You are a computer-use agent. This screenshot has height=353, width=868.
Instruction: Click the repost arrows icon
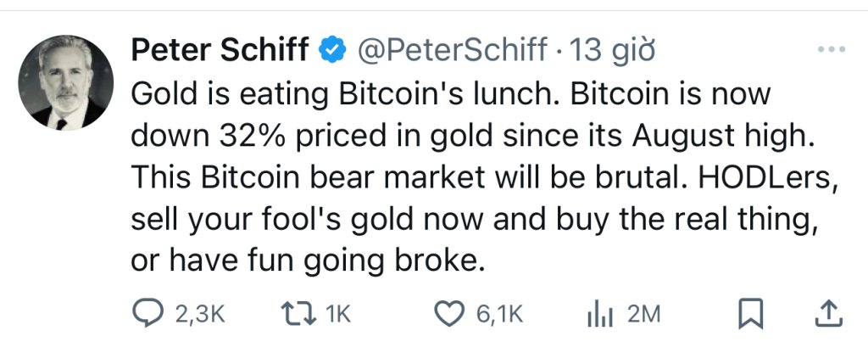click(x=300, y=313)
